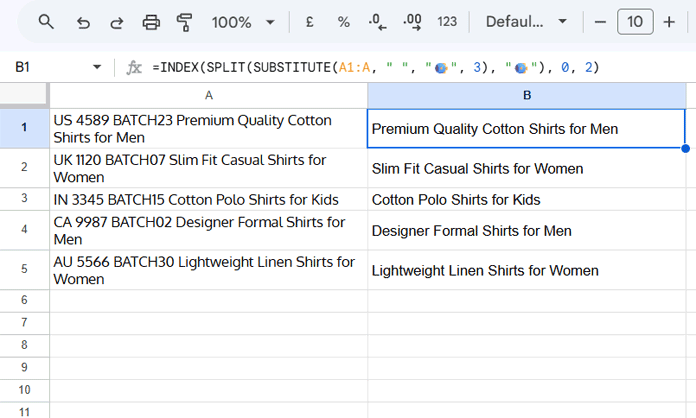The height and width of the screenshot is (418, 696).
Task: Select row 8 header
Action: (x=24, y=346)
